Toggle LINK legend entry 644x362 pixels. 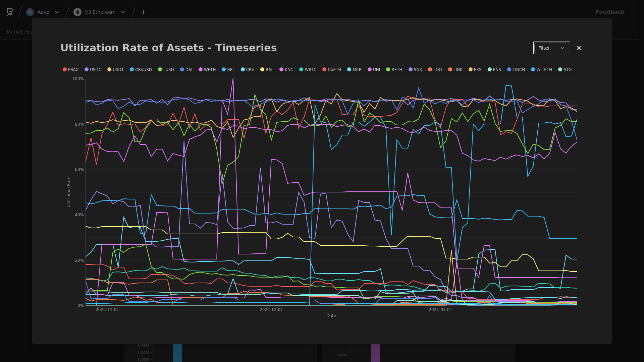click(x=455, y=70)
